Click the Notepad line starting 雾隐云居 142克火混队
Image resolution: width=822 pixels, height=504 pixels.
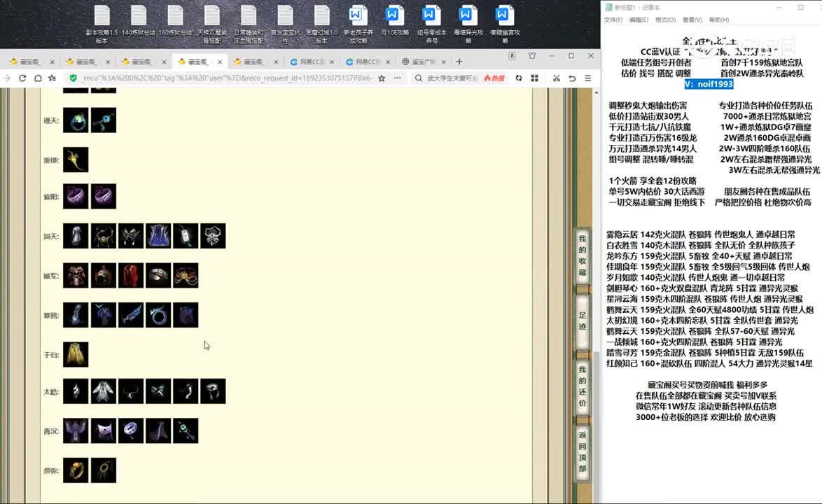(x=700, y=234)
